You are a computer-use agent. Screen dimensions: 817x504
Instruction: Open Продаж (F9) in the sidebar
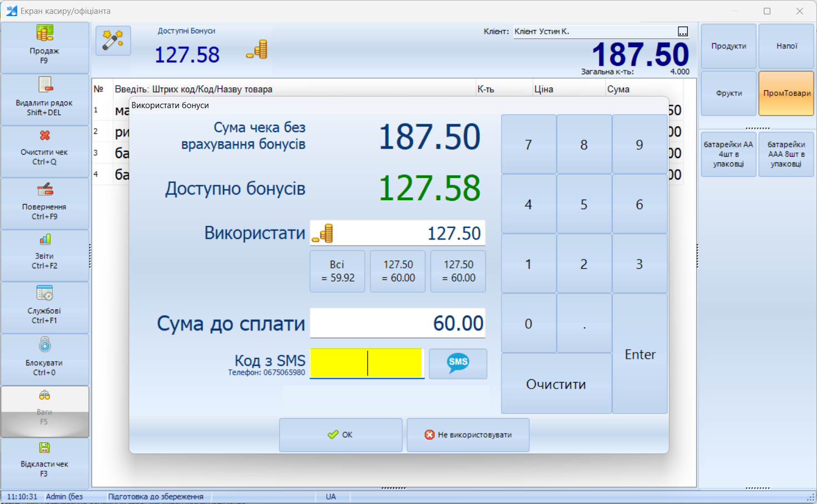coord(45,48)
